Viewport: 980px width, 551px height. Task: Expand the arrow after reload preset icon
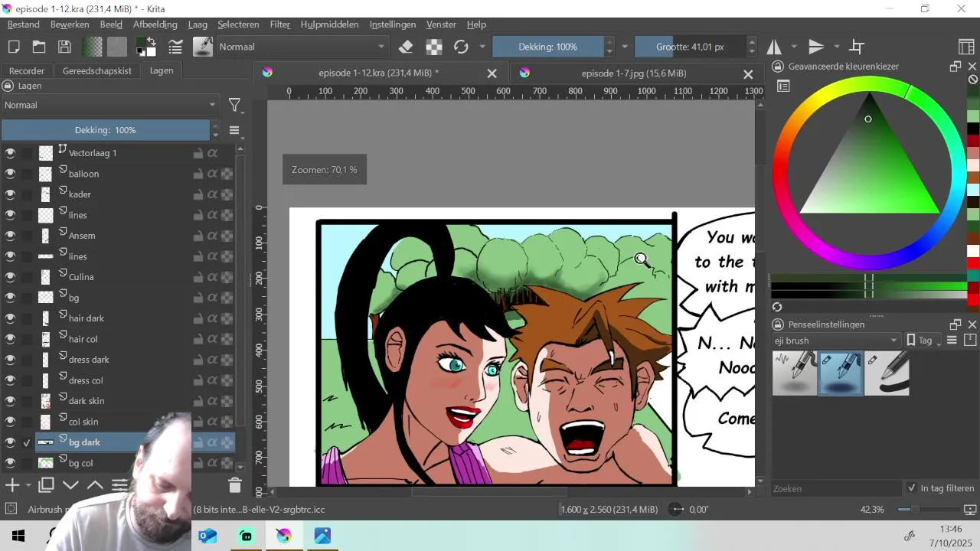pyautogui.click(x=482, y=47)
